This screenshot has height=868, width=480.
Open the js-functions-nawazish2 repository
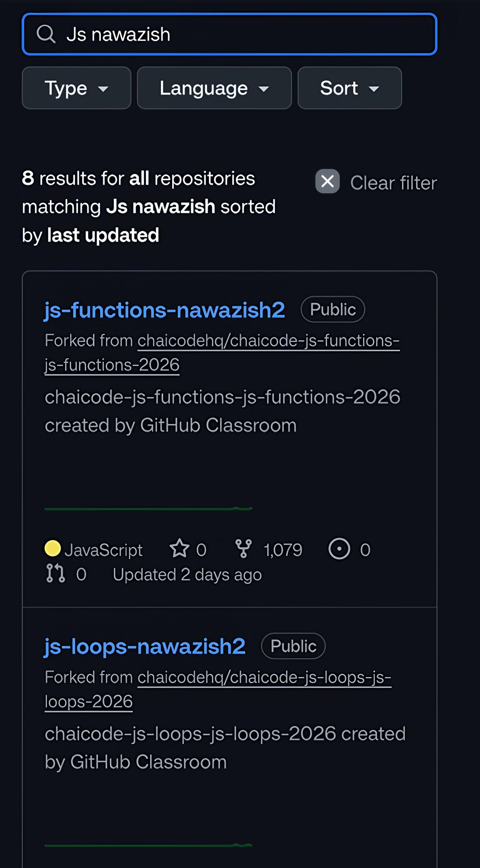[165, 310]
